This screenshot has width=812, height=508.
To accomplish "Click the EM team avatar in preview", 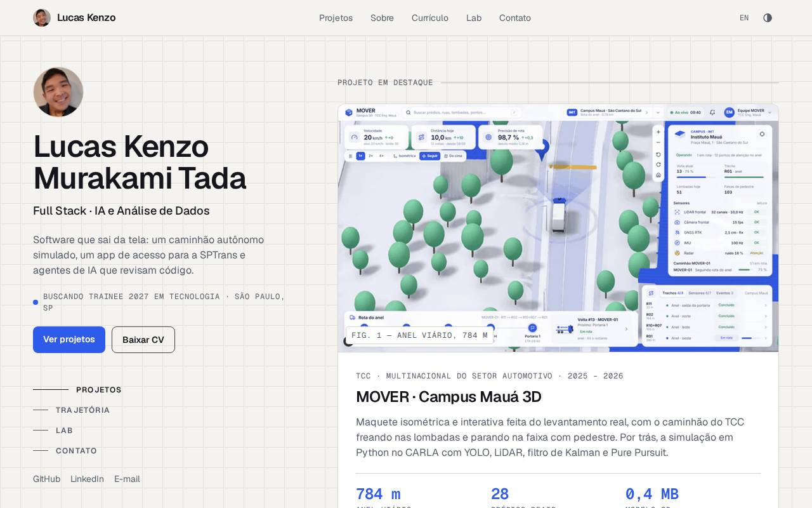I will coord(730,112).
